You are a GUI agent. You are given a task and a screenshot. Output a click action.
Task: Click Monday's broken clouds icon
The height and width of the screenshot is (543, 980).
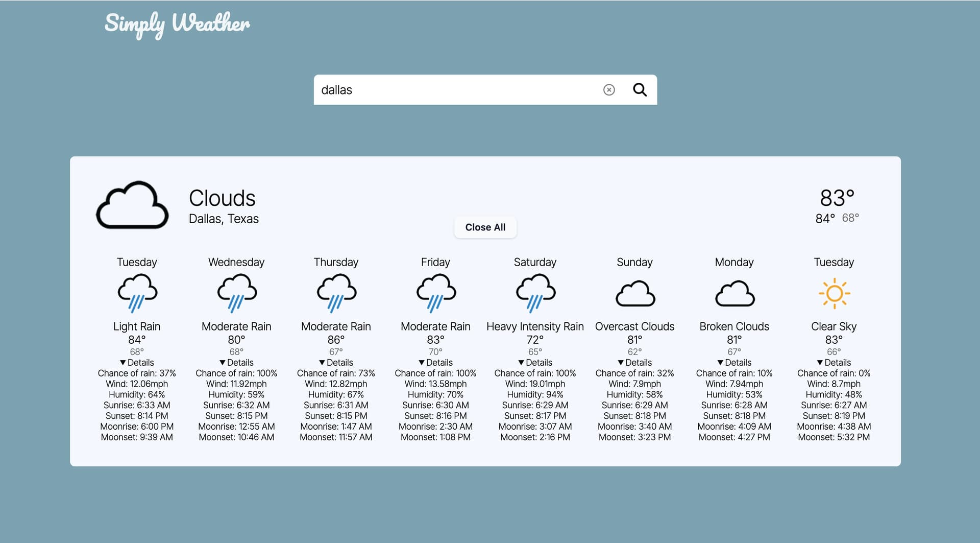click(734, 293)
